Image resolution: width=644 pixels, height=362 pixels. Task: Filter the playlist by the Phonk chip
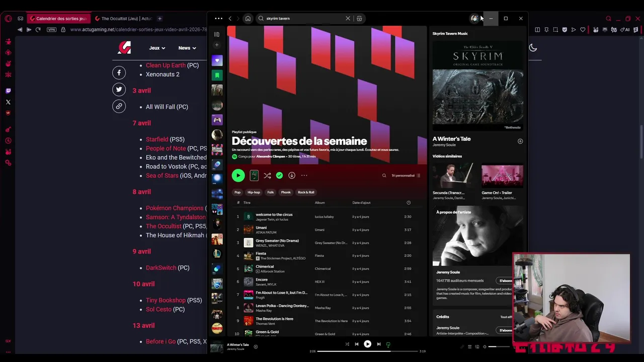coord(286,192)
